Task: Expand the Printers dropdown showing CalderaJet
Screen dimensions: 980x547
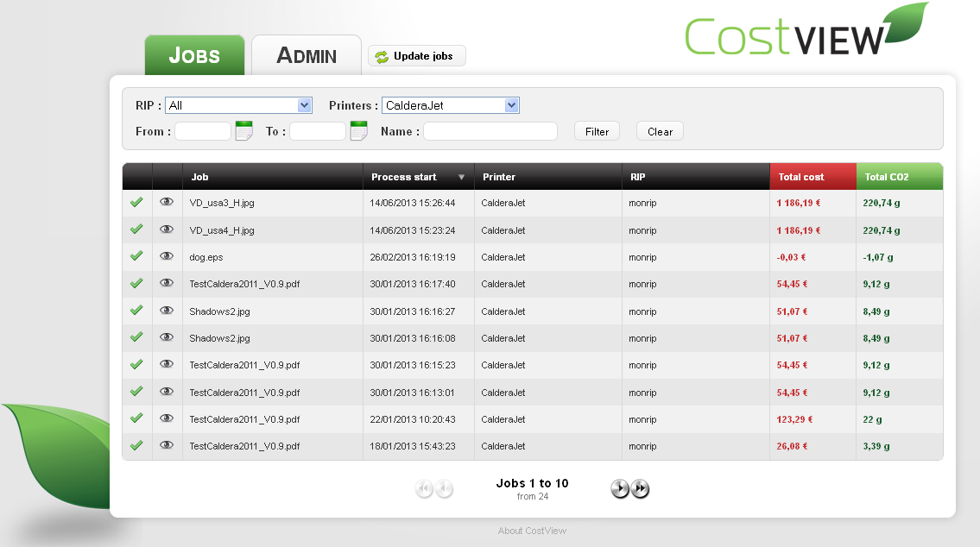Action: [x=451, y=105]
